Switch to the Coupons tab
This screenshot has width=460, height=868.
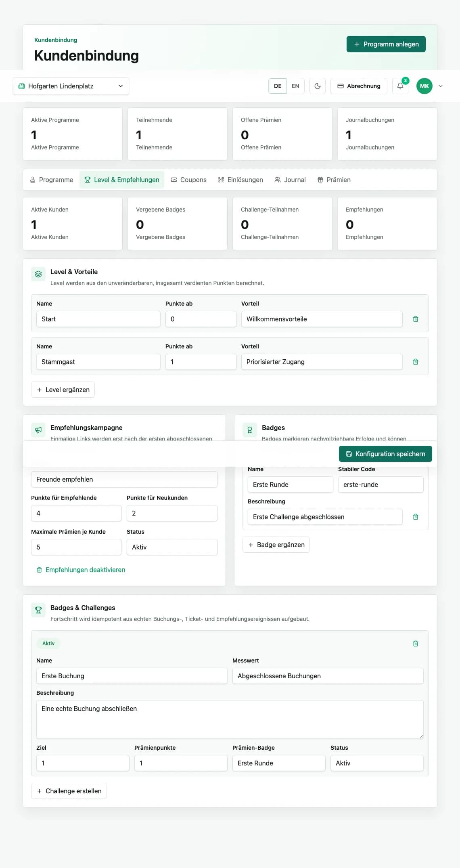188,180
